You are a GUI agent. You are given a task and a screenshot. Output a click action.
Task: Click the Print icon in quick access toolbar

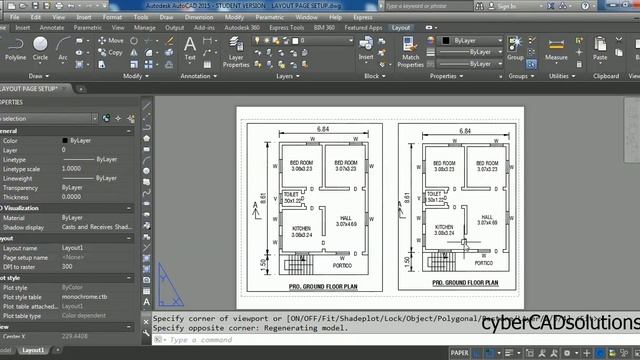[x=59, y=6]
